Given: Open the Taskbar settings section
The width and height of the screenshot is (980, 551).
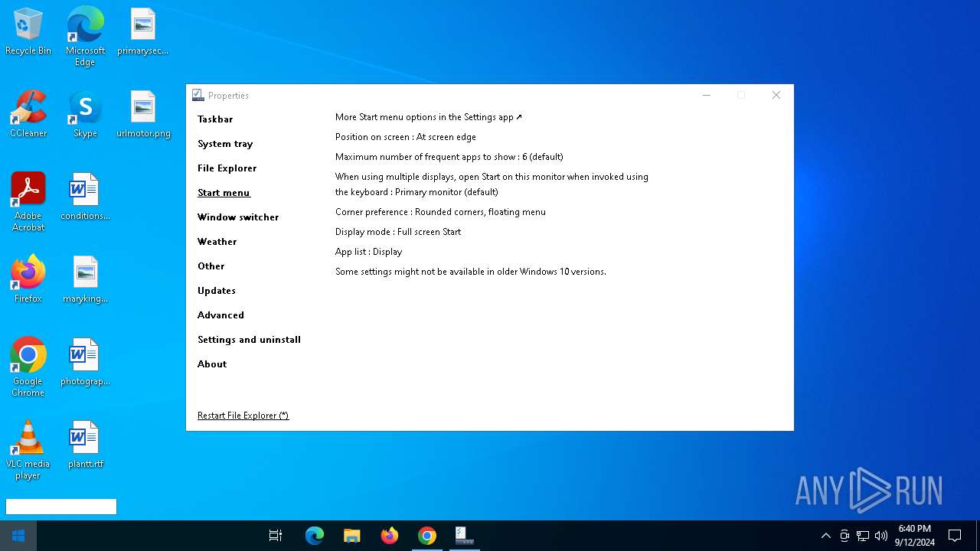Looking at the screenshot, I should pyautogui.click(x=215, y=119).
